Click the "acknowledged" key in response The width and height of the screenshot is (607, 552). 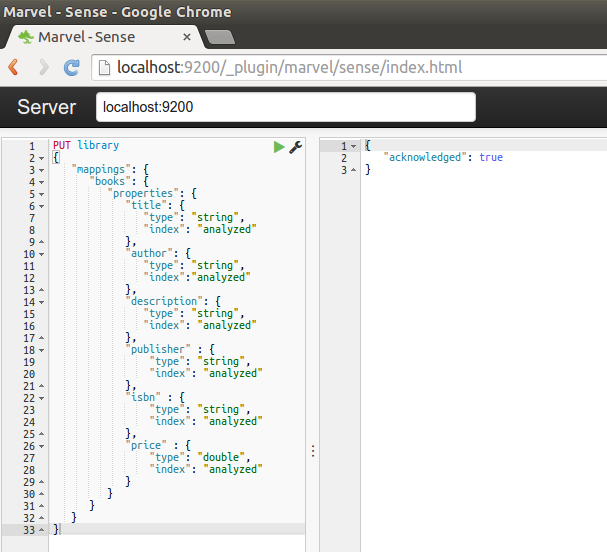[x=425, y=158]
